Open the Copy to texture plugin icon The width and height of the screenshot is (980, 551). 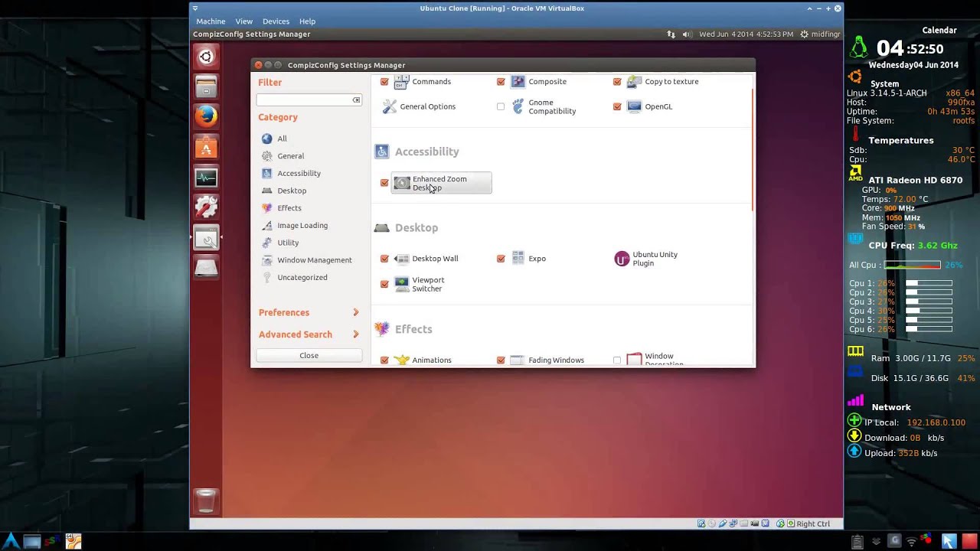pyautogui.click(x=634, y=81)
